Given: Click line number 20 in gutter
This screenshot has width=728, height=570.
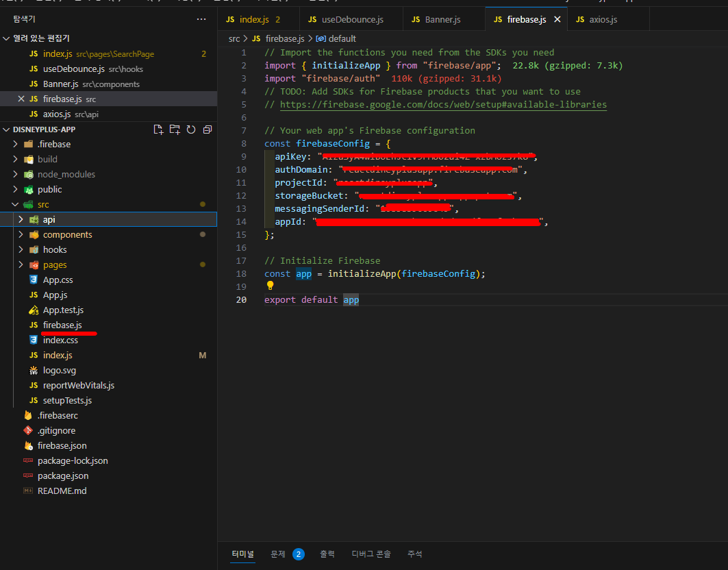Looking at the screenshot, I should [241, 299].
